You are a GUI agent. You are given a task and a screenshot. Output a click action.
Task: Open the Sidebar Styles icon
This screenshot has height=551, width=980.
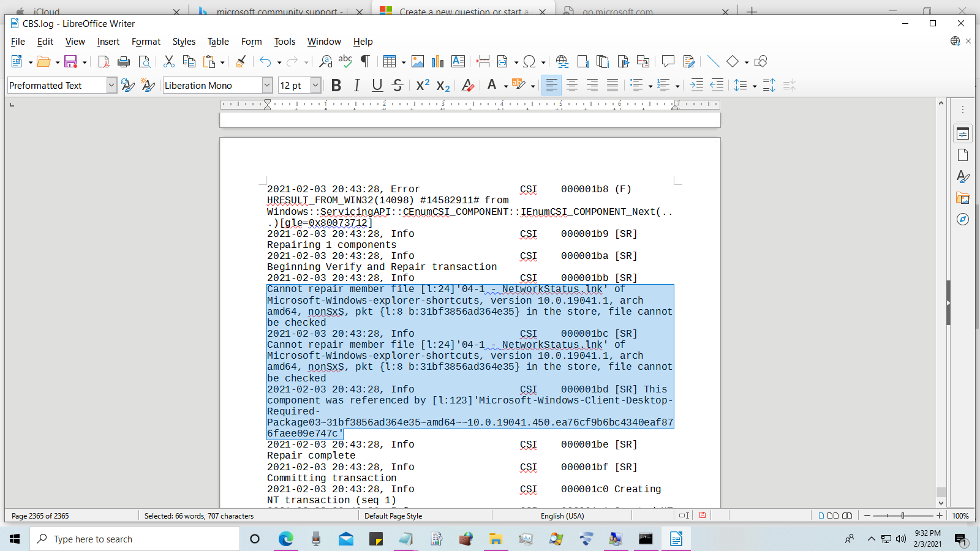point(963,176)
